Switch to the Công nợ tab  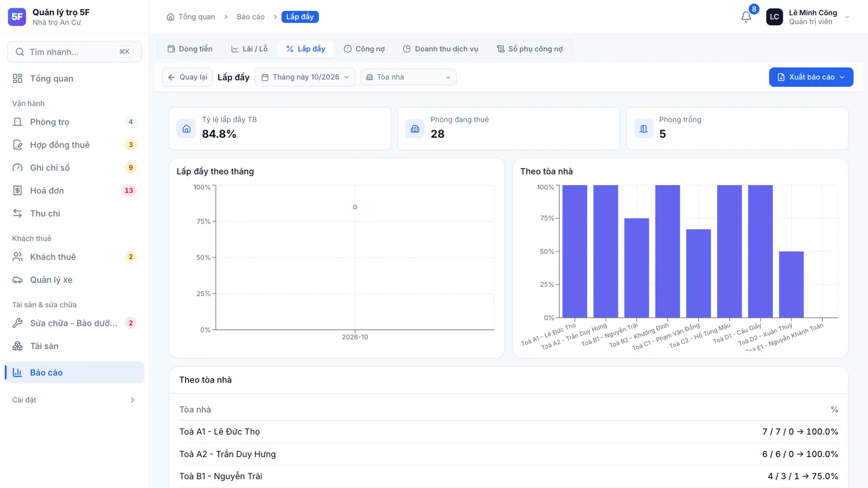click(364, 49)
